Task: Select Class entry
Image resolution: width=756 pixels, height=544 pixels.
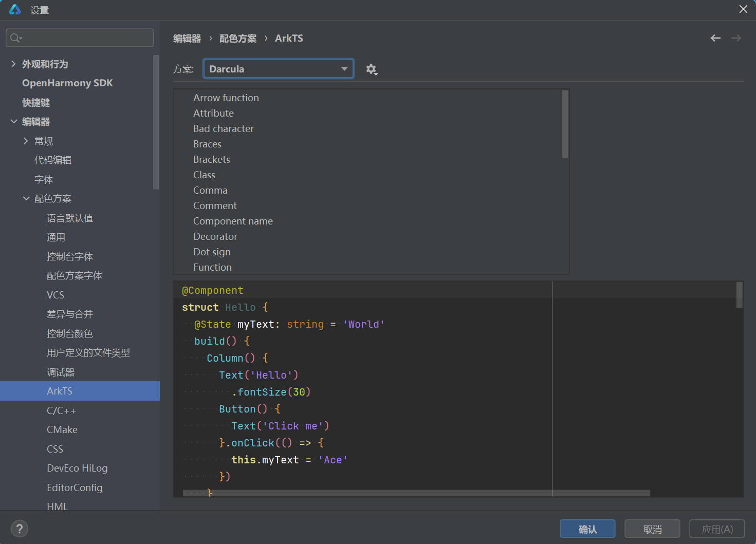Action: point(204,175)
